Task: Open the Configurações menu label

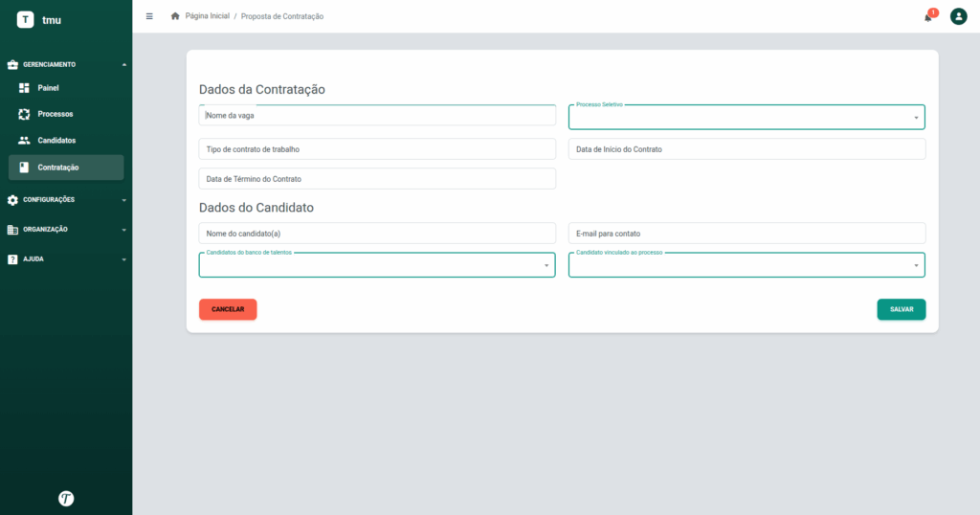Action: pos(49,200)
